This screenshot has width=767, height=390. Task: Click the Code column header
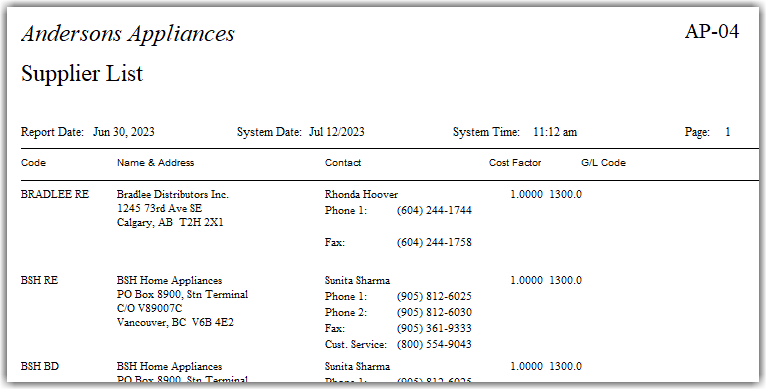(33, 163)
